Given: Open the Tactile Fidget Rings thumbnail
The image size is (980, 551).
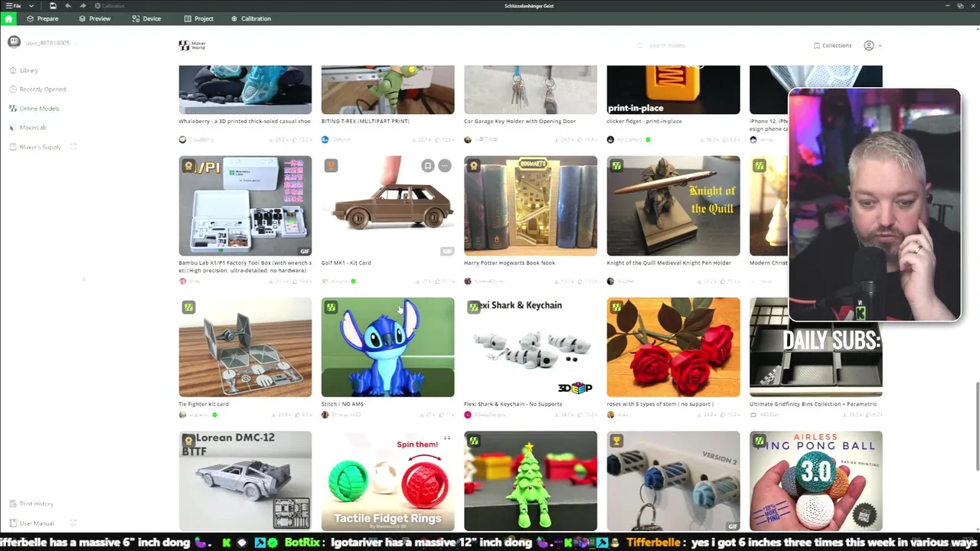Looking at the screenshot, I should [387, 481].
